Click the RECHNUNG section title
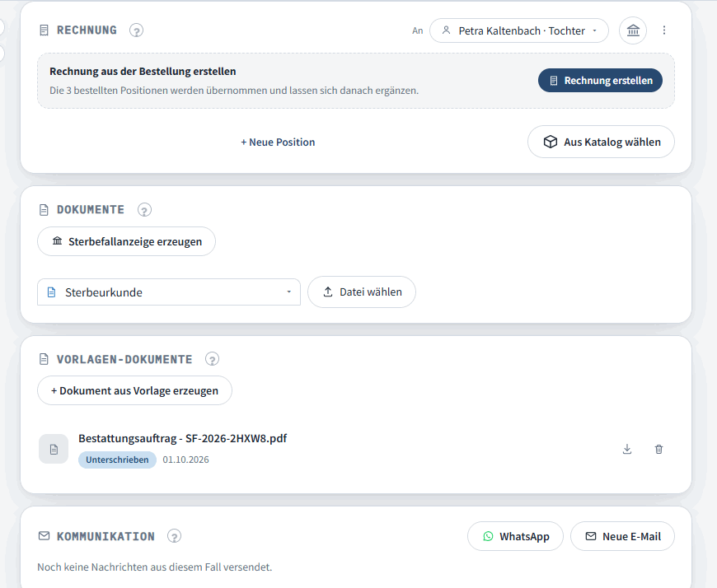 (87, 30)
